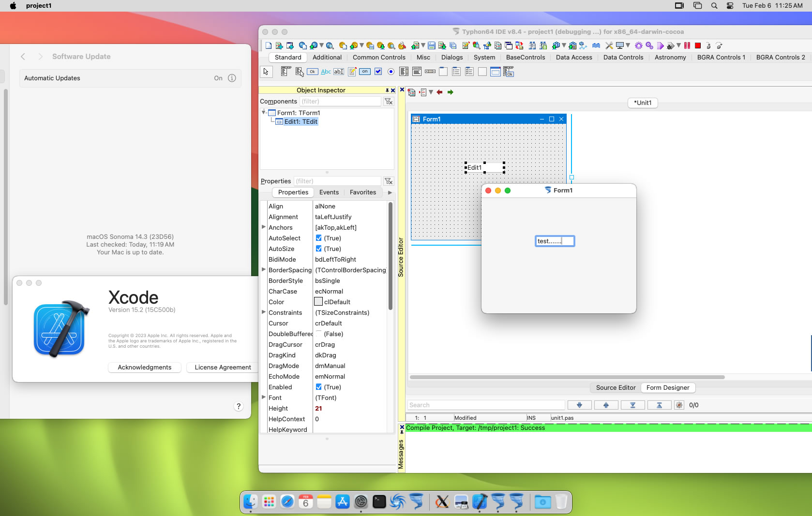Screen dimensions: 812x516
Task: Click the License Agreement button in the Xcode window
Action: 223,367
